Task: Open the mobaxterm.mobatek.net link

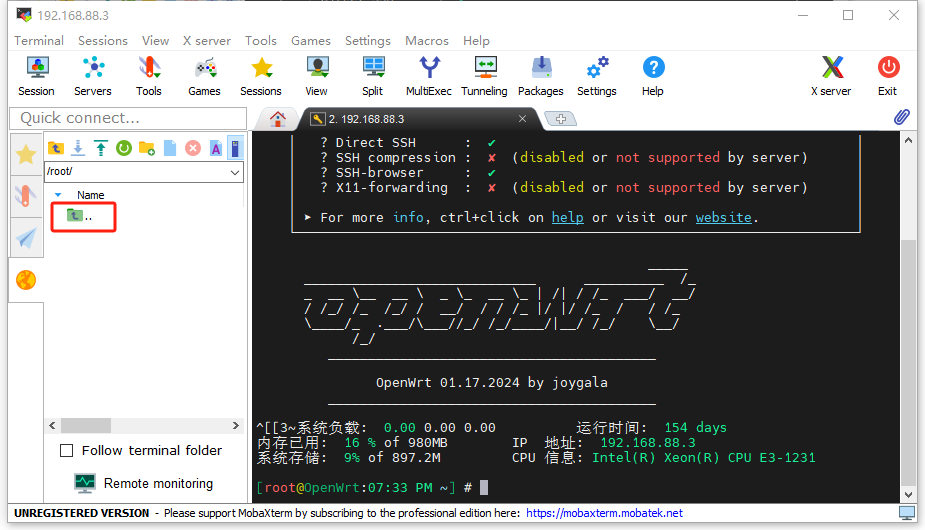Action: 604,513
